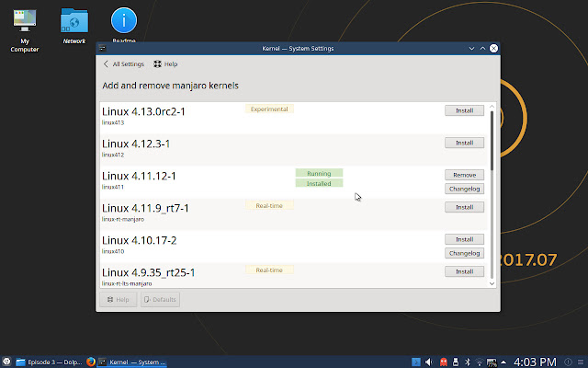
Task: Open the Readme info desktop icon
Action: pos(124,24)
